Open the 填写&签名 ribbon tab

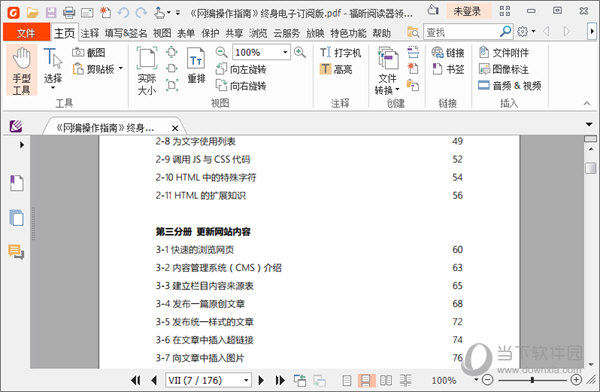(x=126, y=33)
